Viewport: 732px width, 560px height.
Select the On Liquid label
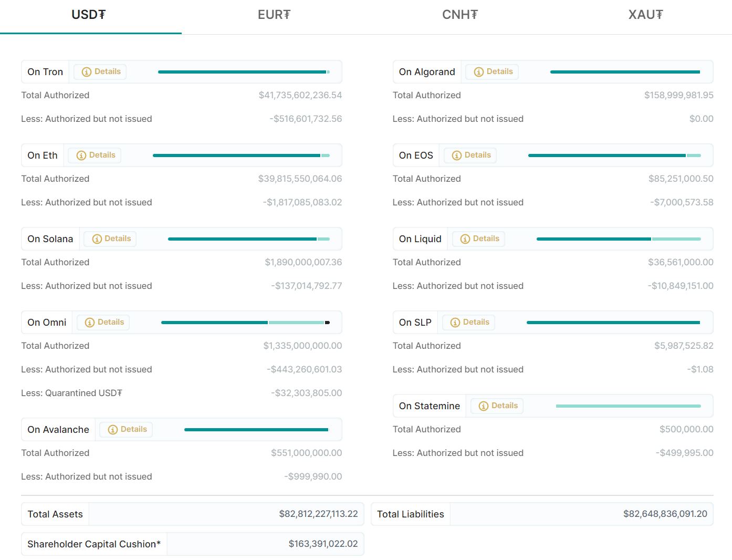(x=420, y=239)
